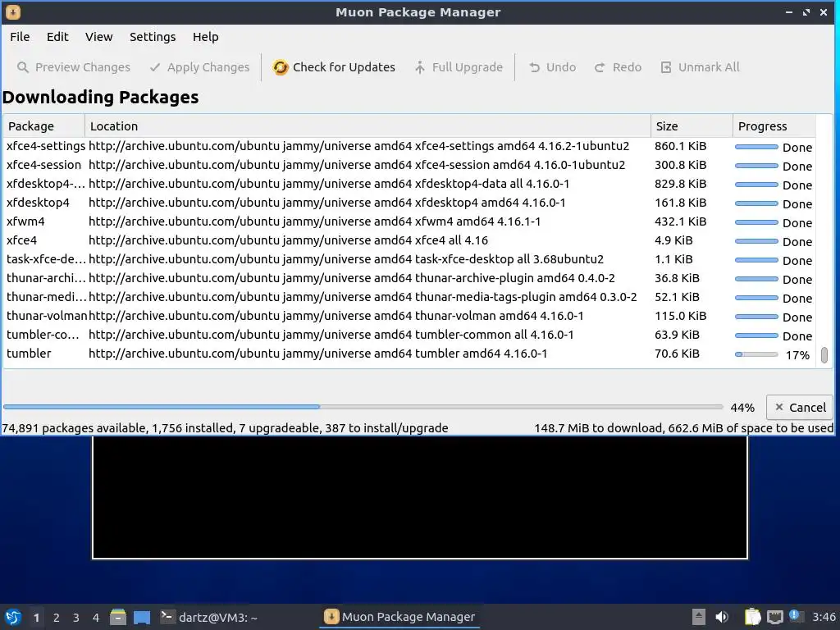Screen dimensions: 840x630
Task: Switch to workspace 2
Action: [57, 618]
